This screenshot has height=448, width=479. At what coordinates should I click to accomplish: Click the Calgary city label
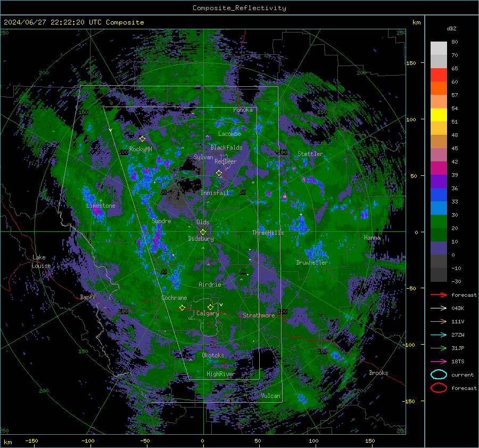pos(208,313)
